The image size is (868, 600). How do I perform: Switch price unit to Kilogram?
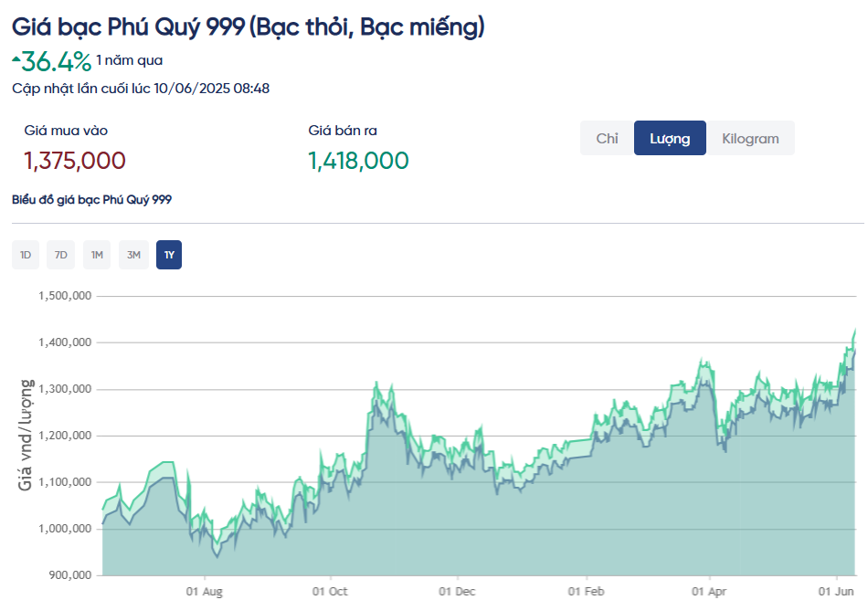(x=750, y=138)
